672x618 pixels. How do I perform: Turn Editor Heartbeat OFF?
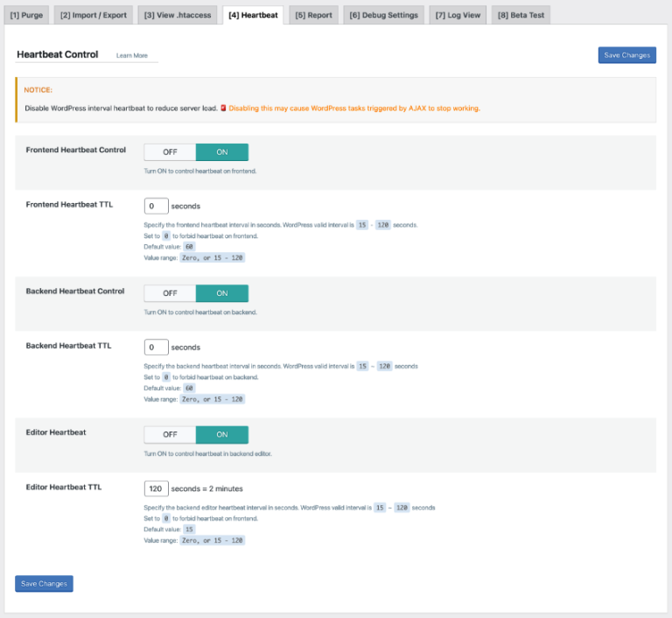170,434
